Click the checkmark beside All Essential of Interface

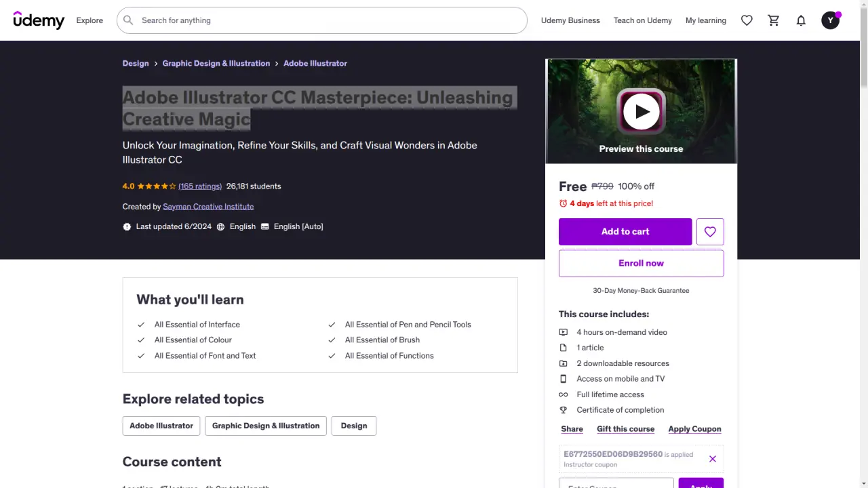coord(141,325)
